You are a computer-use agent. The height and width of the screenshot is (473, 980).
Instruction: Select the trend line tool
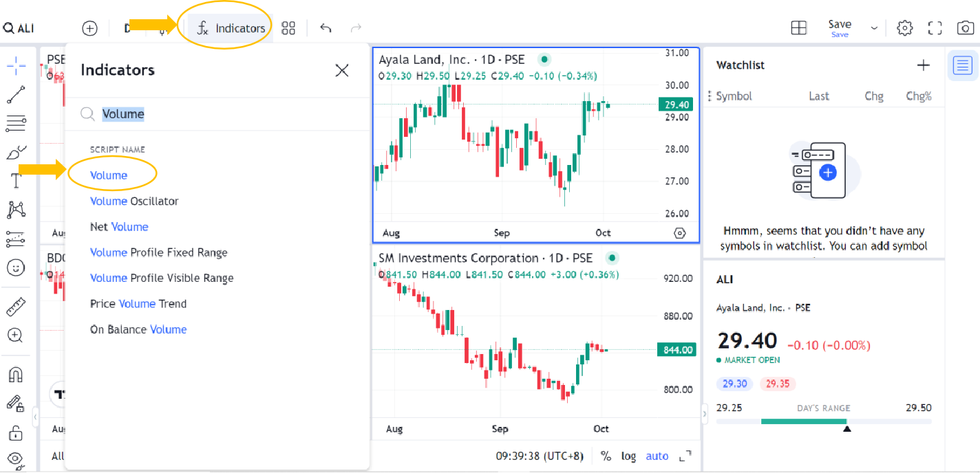[x=16, y=95]
